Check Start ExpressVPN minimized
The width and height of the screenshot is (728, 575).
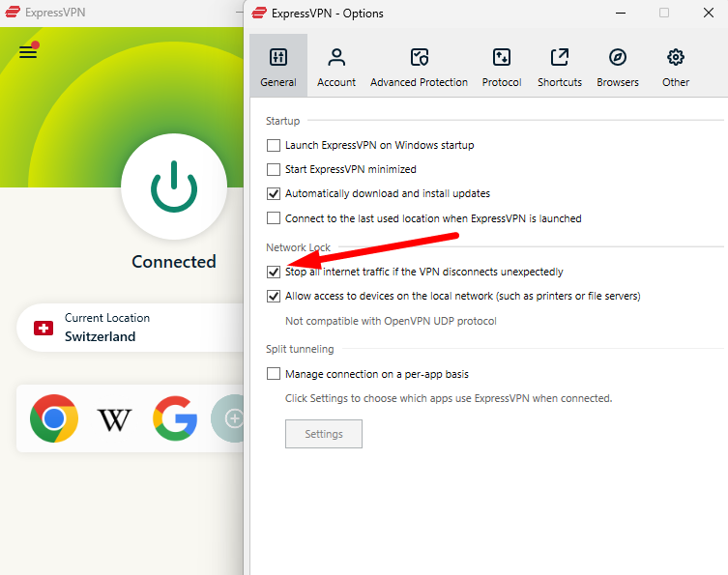coord(274,169)
